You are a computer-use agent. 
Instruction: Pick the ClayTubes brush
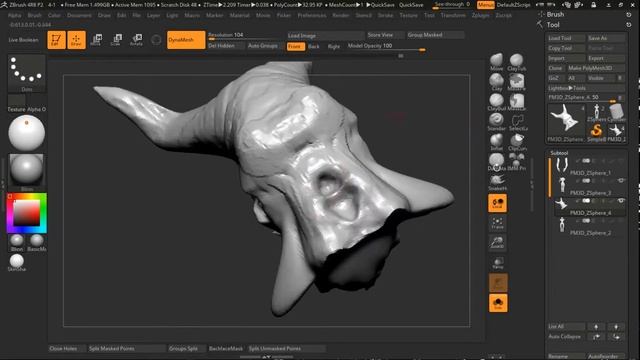pos(517,62)
